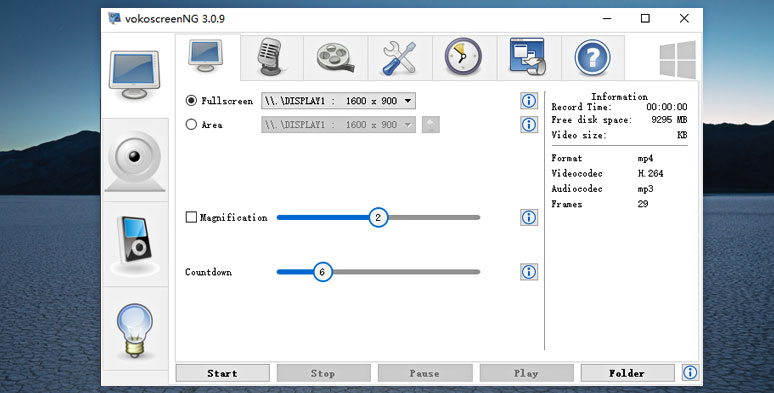Viewport: 774px width, 393px height.
Task: Click the Pause button
Action: [425, 373]
